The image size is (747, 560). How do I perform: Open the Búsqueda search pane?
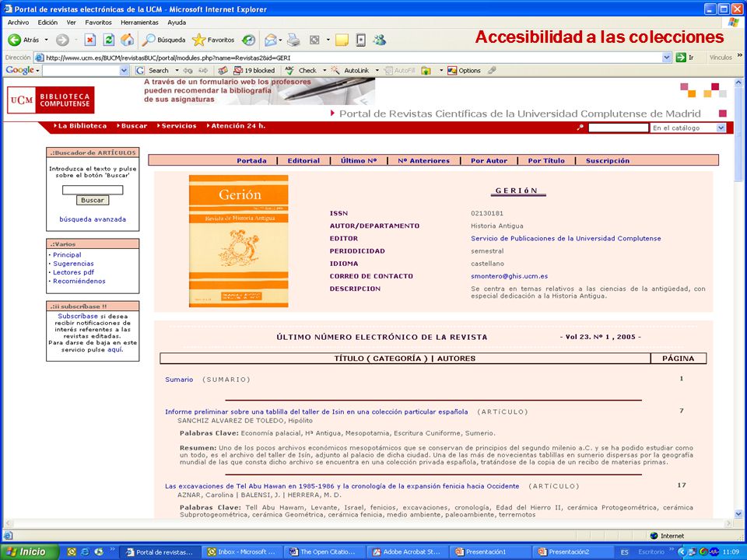[164, 40]
